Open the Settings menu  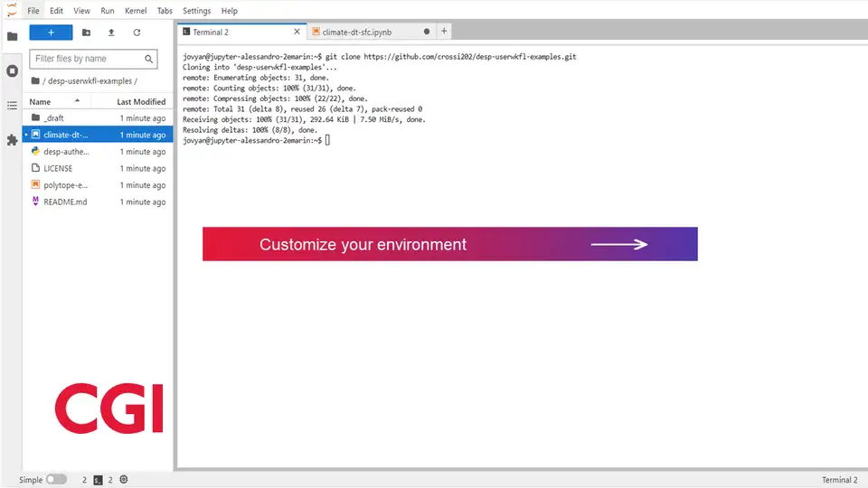tap(196, 11)
